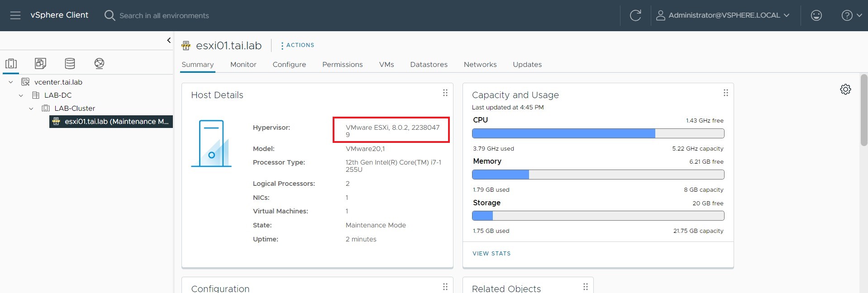868x293 pixels.
Task: Open the Updates tab
Action: (527, 65)
